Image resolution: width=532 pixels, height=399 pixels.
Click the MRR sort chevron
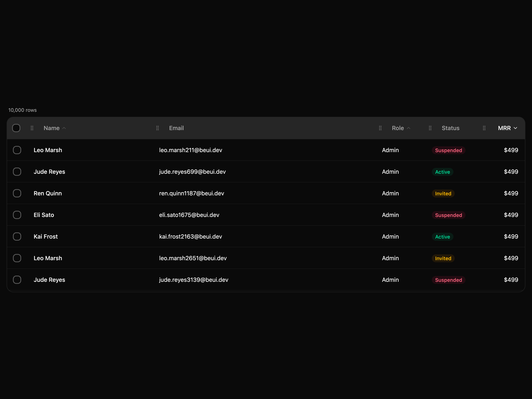[515, 128]
